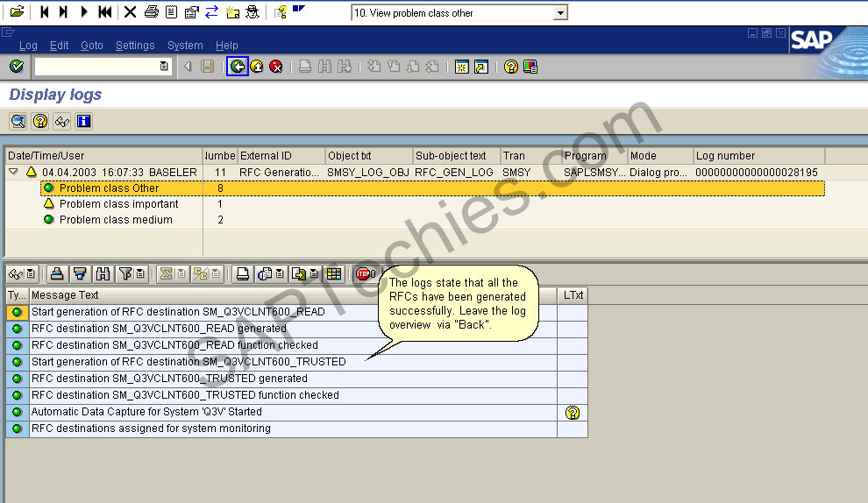868x503 pixels.
Task: Click the glasses icon under the title
Action: tap(62, 121)
